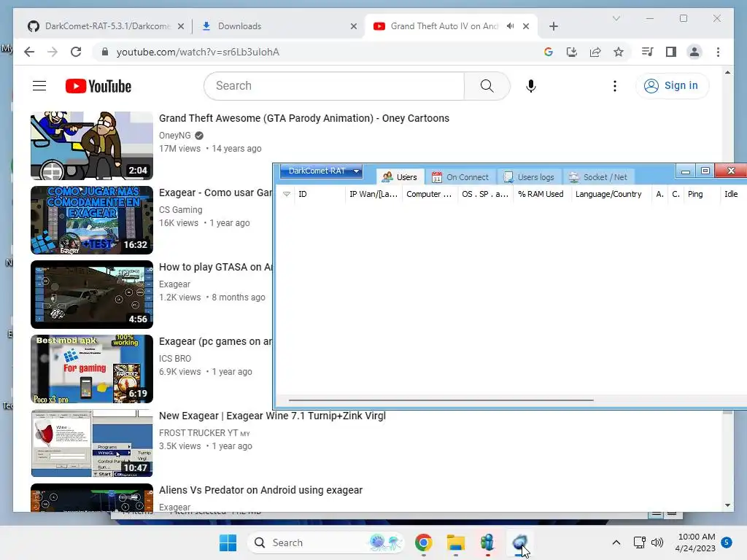Click the Google icon in the address bar
The height and width of the screenshot is (560, 747).
[549, 52]
